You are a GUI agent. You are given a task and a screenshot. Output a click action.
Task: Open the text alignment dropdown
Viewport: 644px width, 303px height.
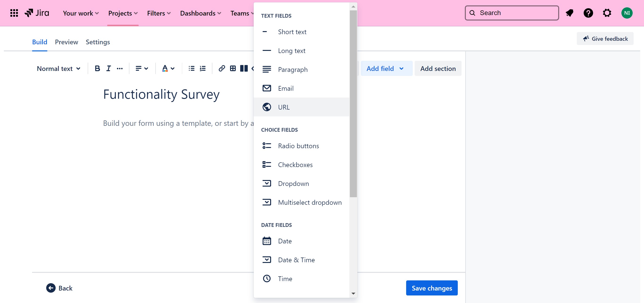click(142, 68)
